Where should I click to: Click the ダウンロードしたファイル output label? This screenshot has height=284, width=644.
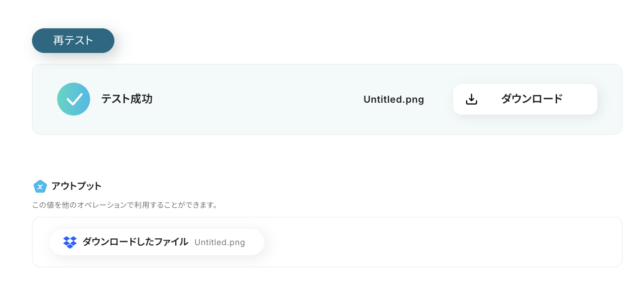click(135, 242)
